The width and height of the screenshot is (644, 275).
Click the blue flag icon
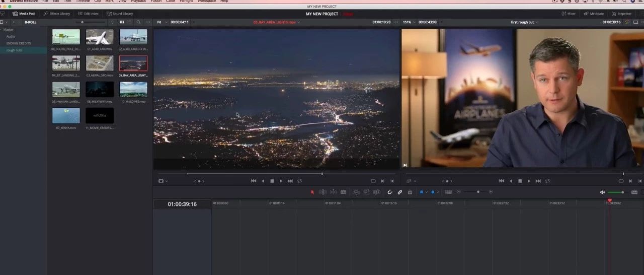click(x=422, y=192)
